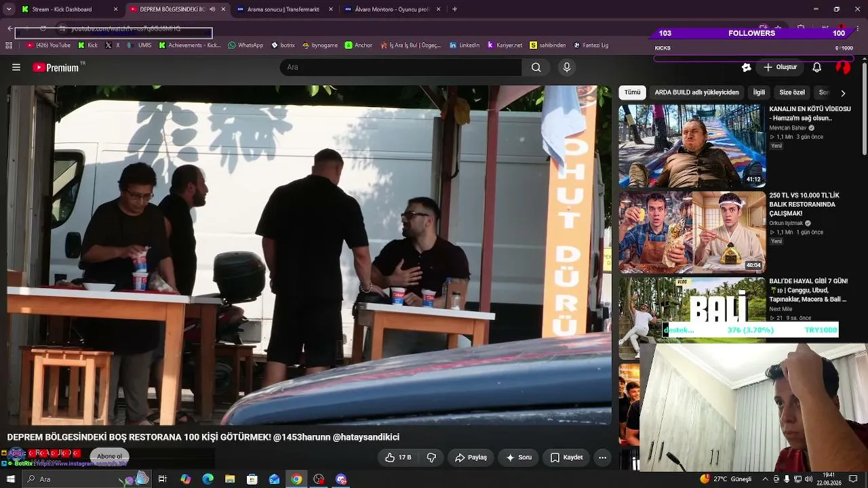Select the Tümü filter chip

pos(632,92)
